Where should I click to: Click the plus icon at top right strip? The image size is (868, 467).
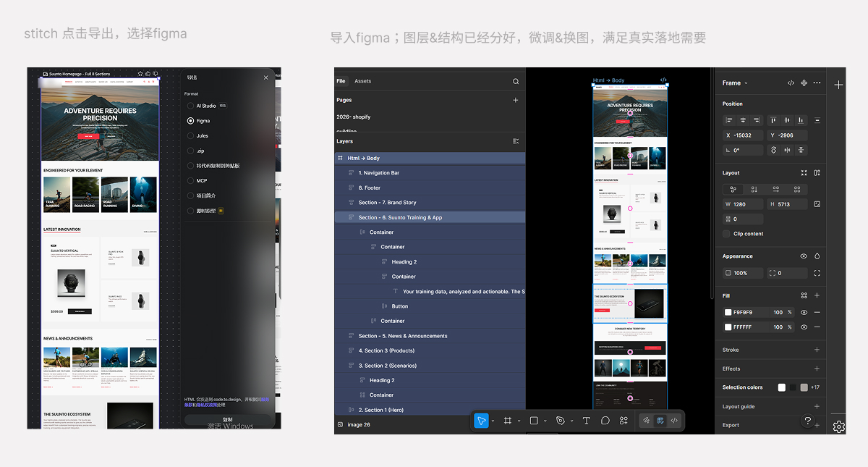click(x=838, y=85)
